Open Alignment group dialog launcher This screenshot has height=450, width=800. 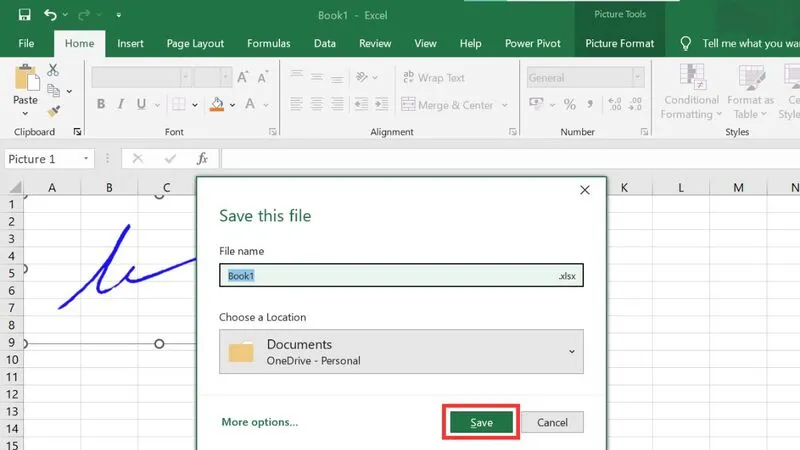512,132
